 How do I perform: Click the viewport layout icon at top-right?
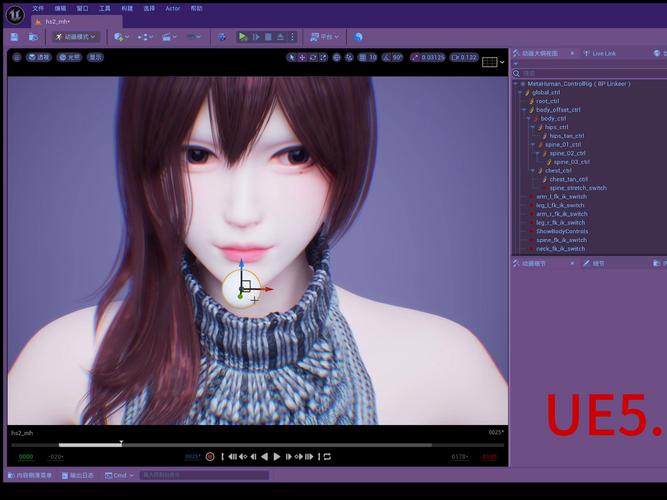coord(489,62)
